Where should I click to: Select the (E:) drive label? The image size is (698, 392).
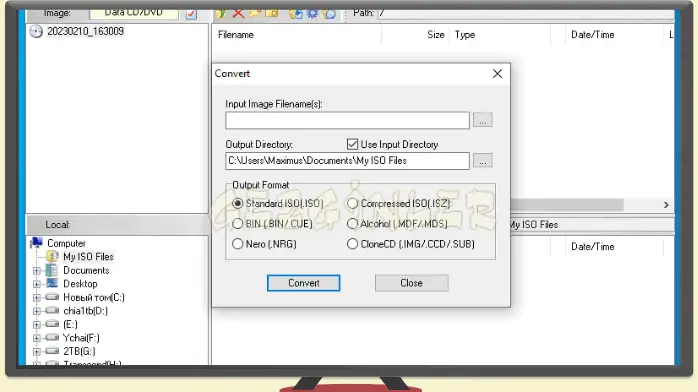(x=70, y=324)
